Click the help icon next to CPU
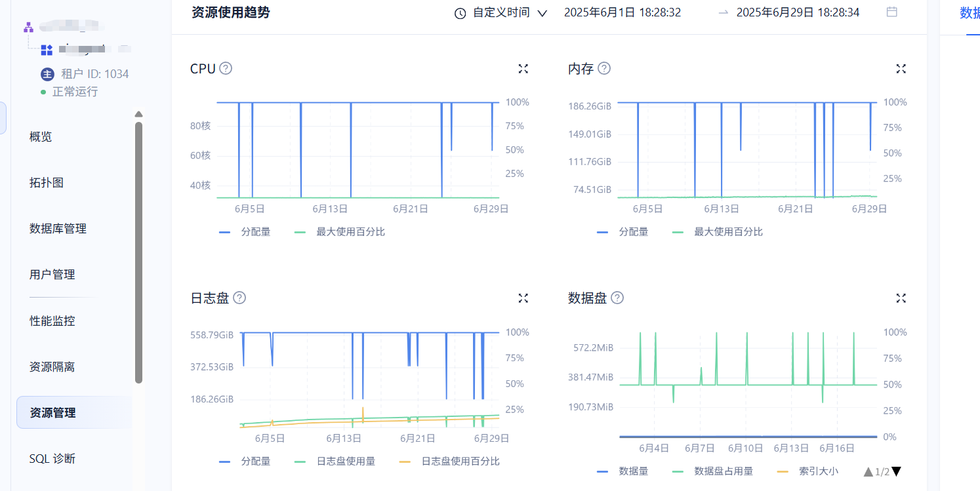 pos(226,68)
